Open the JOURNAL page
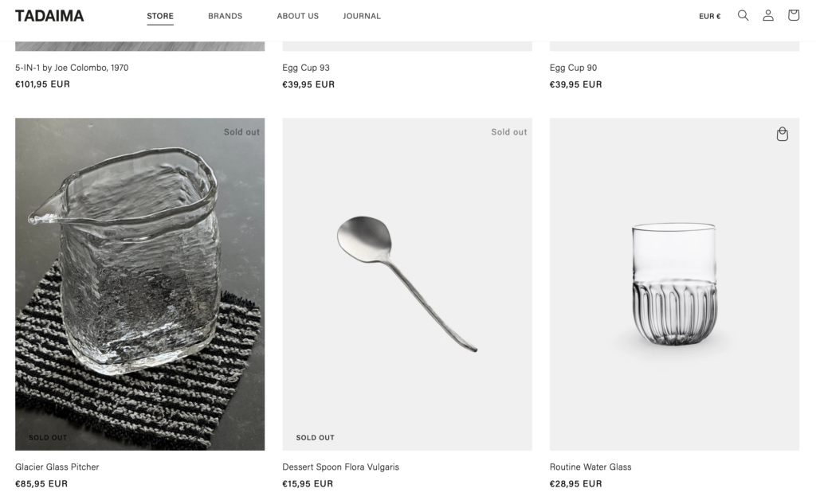This screenshot has height=504, width=816. pos(362,16)
